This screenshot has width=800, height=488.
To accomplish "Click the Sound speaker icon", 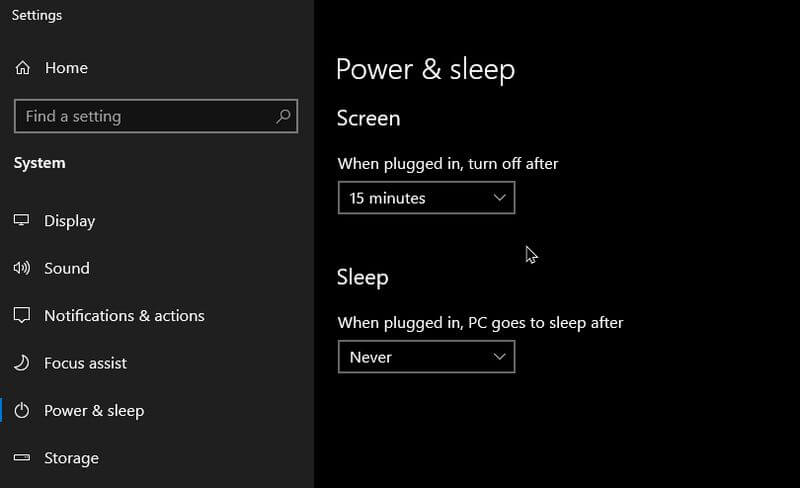I will (22, 268).
